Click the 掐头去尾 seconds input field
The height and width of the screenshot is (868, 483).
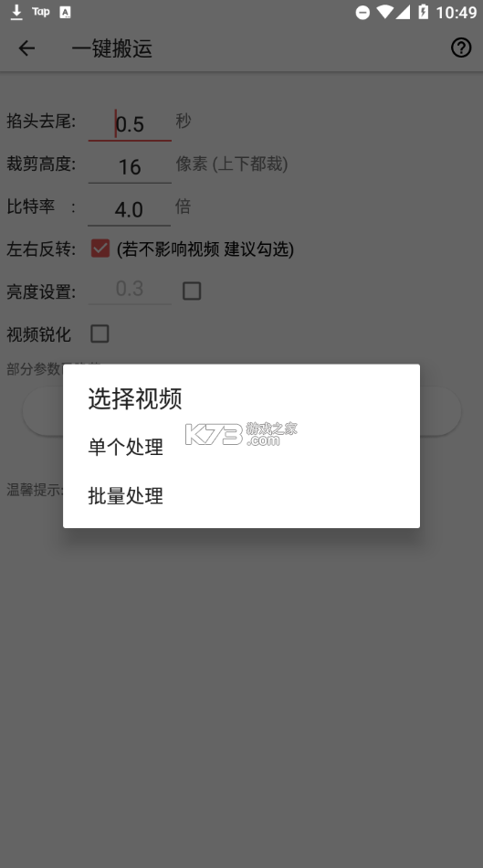pyautogui.click(x=130, y=124)
